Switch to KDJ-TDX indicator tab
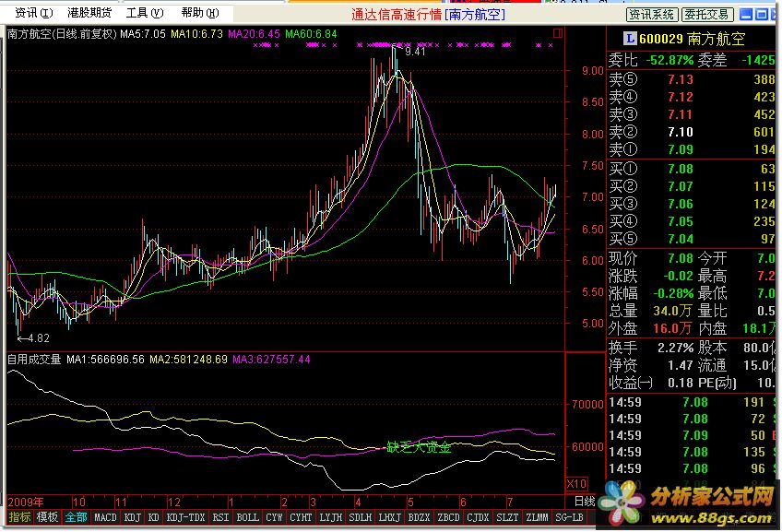Image resolution: width=782 pixels, height=532 pixels. tap(185, 517)
